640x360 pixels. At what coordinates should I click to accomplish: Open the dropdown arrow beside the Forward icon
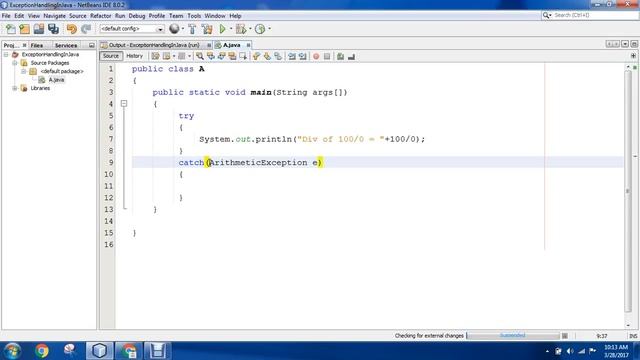(x=189, y=56)
